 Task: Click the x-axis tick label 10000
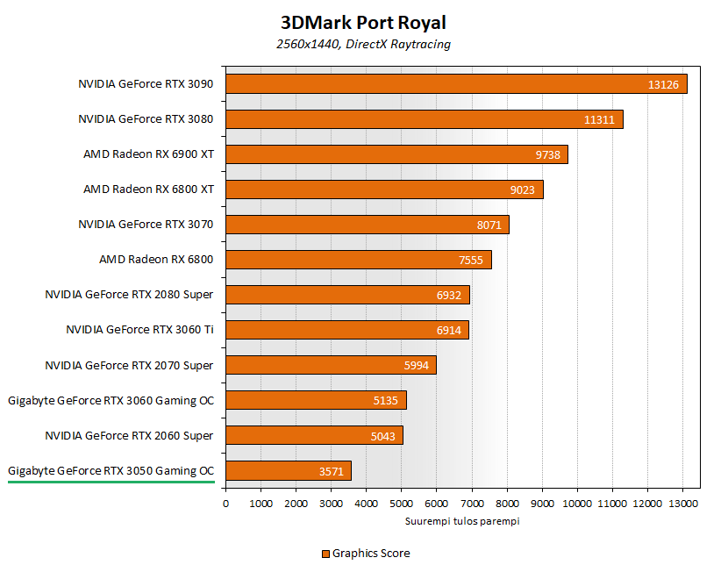click(577, 504)
